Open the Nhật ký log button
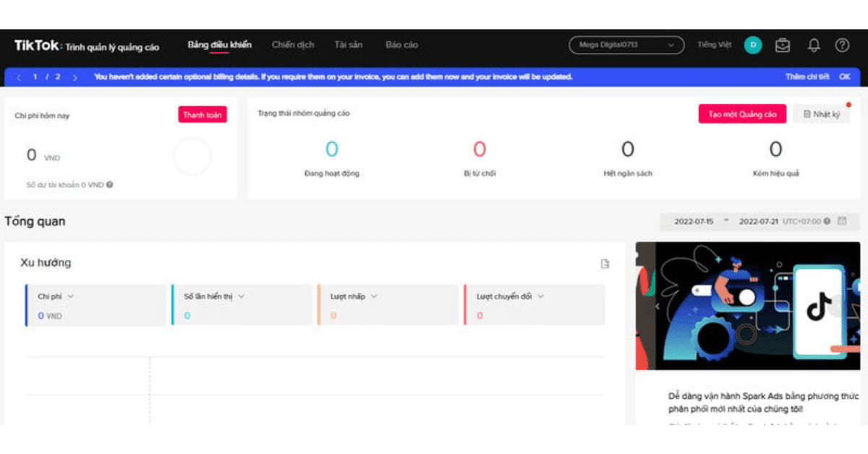The height and width of the screenshot is (454, 868). tap(822, 114)
